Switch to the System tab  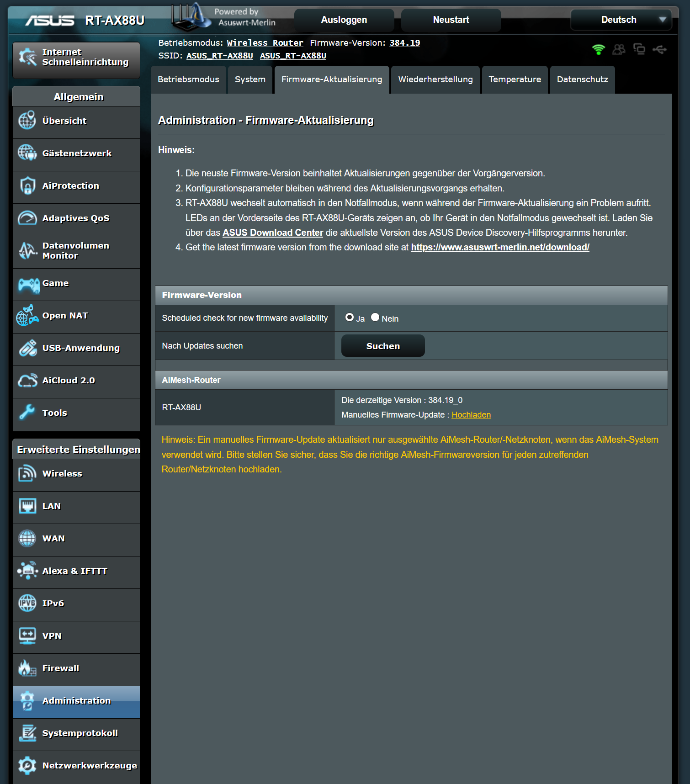(250, 79)
